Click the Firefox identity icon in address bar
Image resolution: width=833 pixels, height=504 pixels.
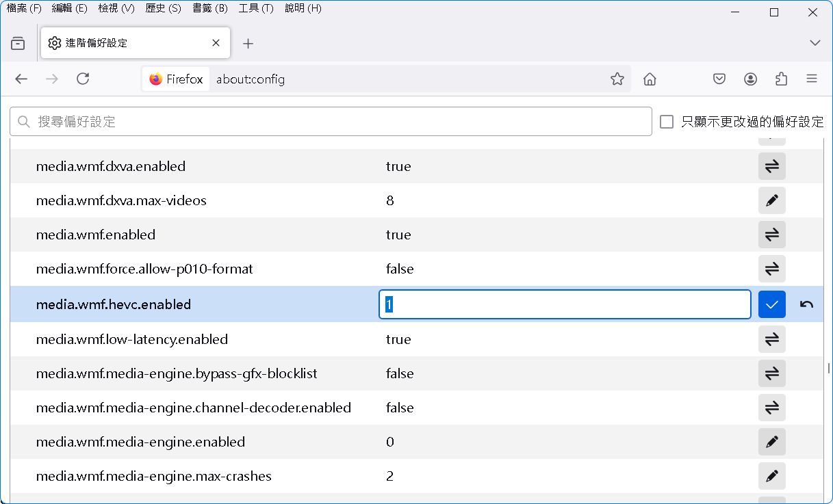[176, 79]
